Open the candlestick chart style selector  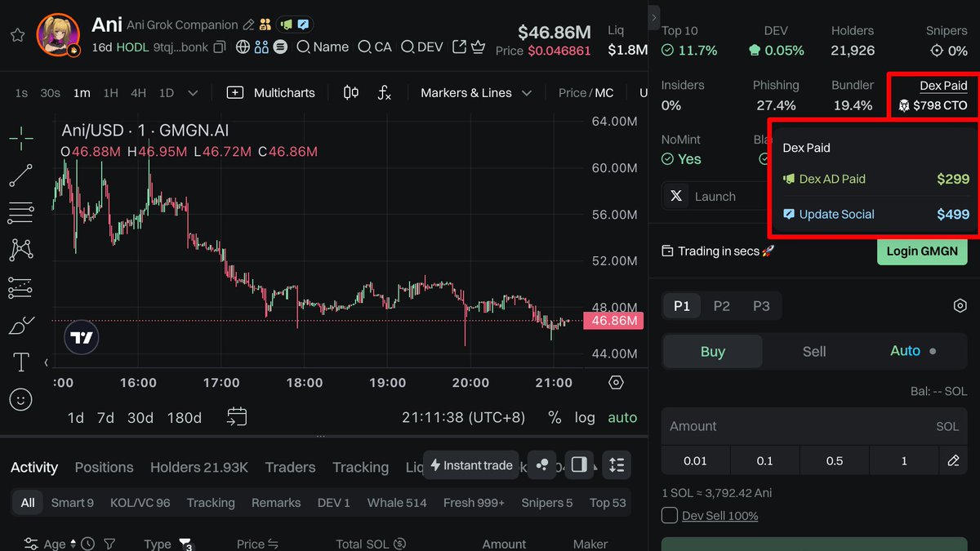(x=351, y=93)
